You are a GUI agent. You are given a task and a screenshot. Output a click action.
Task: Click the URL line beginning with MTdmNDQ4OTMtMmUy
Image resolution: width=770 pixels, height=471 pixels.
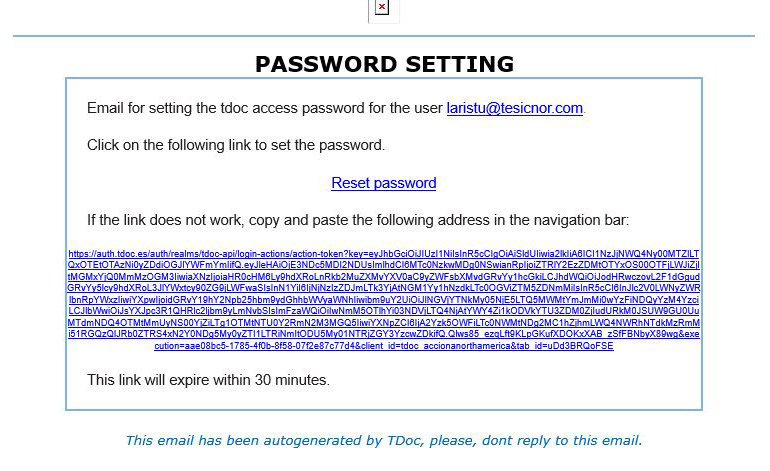(x=384, y=323)
